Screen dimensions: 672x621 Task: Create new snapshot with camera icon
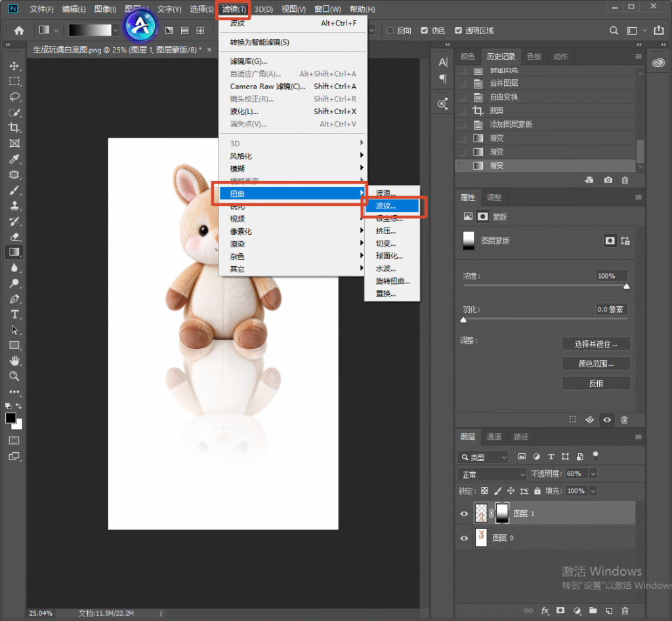[608, 180]
